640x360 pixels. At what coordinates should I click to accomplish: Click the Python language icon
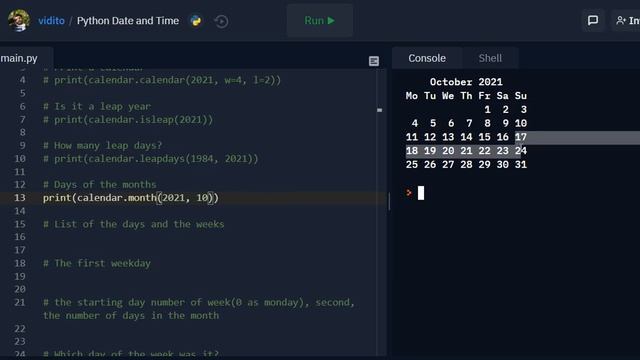pos(196,21)
